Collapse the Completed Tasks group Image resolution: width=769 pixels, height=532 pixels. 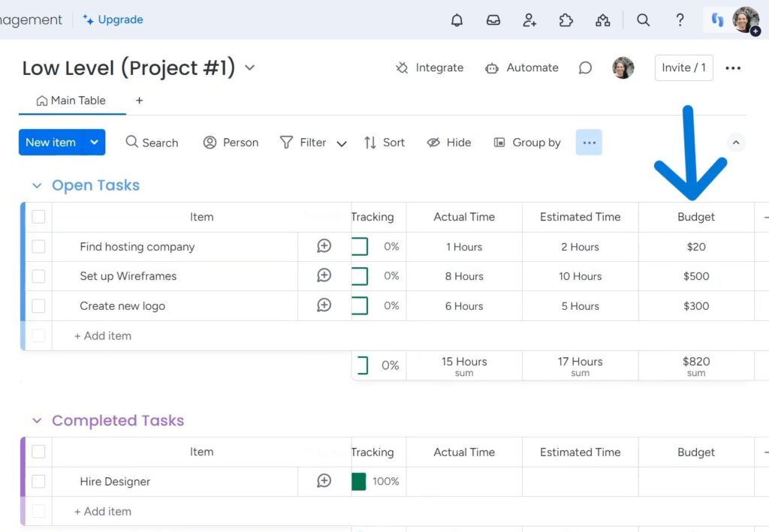pos(37,421)
